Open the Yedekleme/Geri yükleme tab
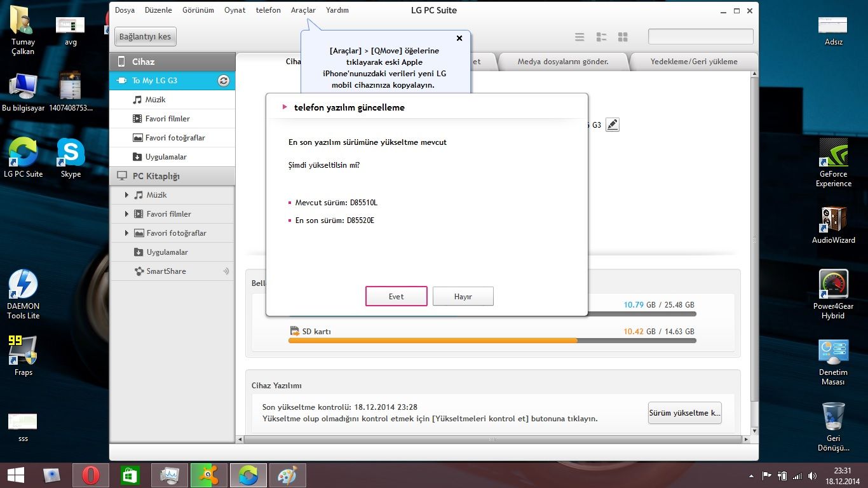The width and height of the screenshot is (868, 488). click(x=694, y=62)
